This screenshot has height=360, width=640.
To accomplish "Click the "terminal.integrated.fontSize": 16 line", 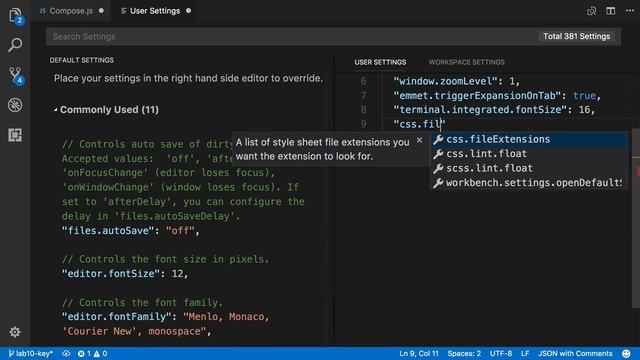I will tap(494, 110).
